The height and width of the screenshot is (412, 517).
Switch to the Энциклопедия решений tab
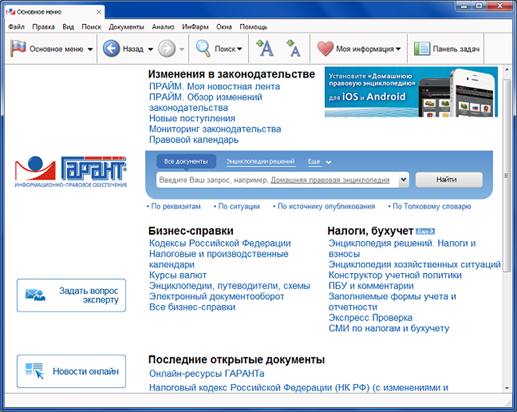pos(260,162)
